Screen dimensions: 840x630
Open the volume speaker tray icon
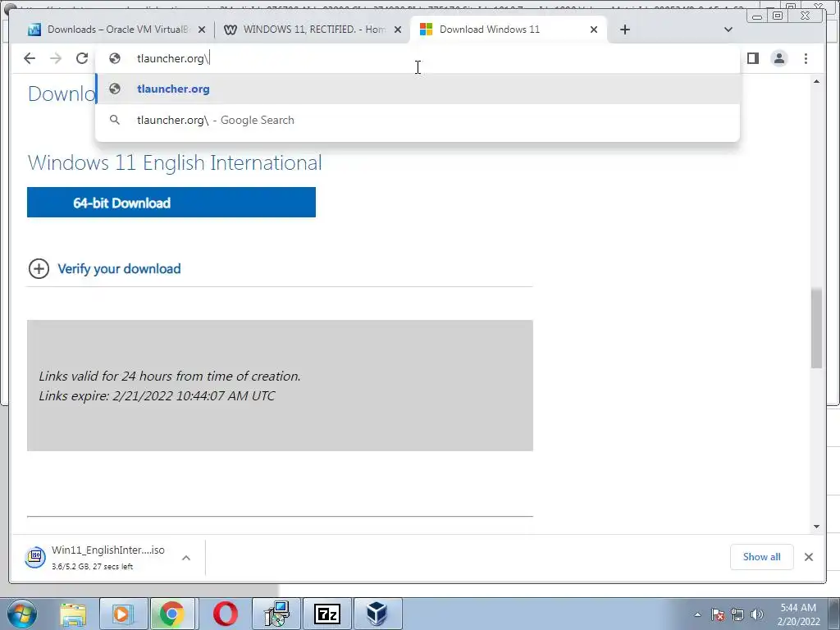tap(757, 614)
